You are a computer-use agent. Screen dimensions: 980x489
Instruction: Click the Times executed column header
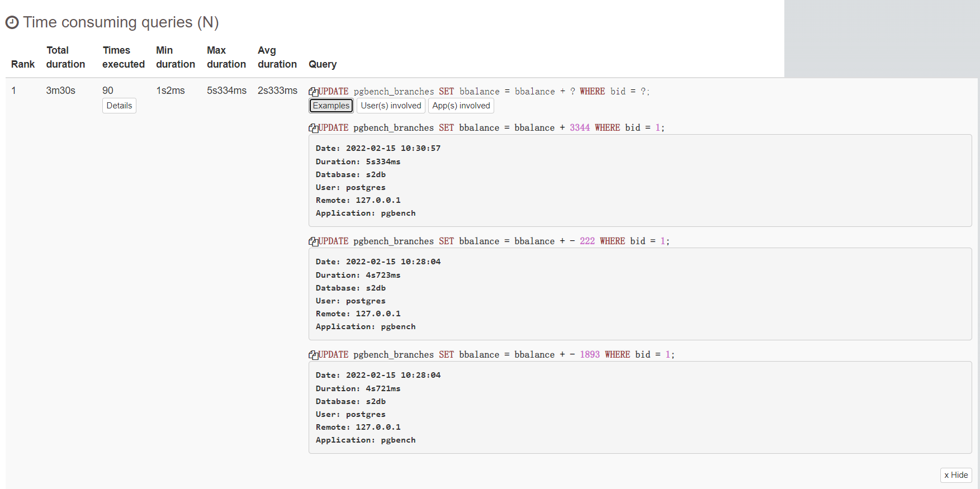(x=124, y=57)
